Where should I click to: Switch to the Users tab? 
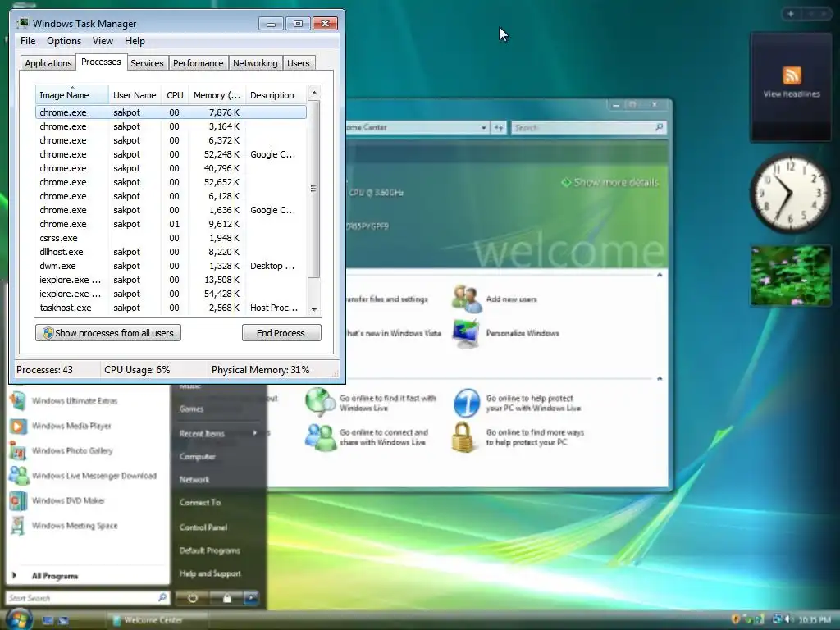pos(299,63)
